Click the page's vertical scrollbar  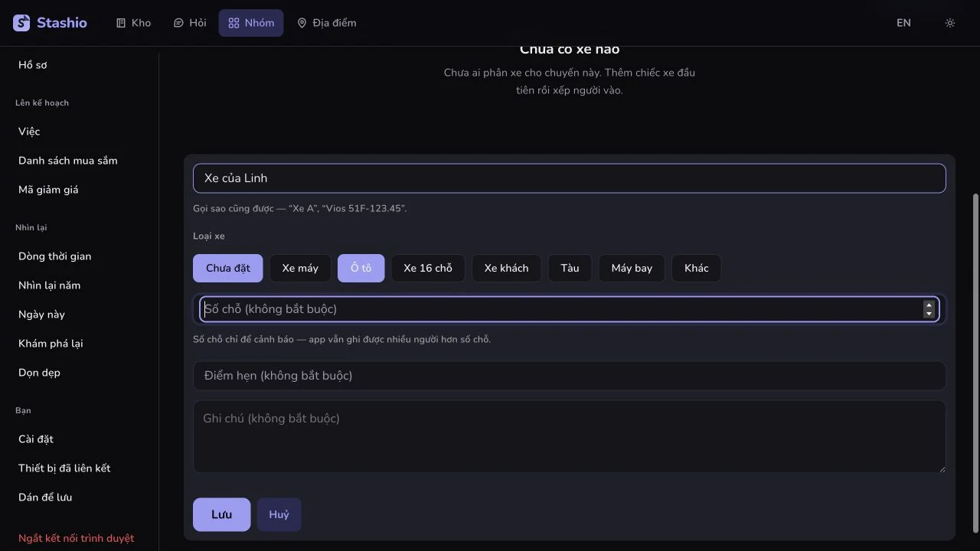pyautogui.click(x=975, y=363)
